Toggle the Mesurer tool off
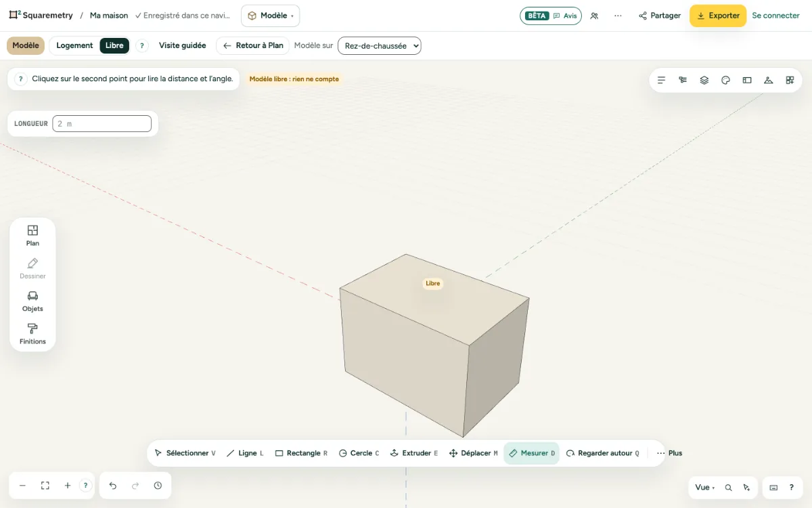 tap(531, 453)
